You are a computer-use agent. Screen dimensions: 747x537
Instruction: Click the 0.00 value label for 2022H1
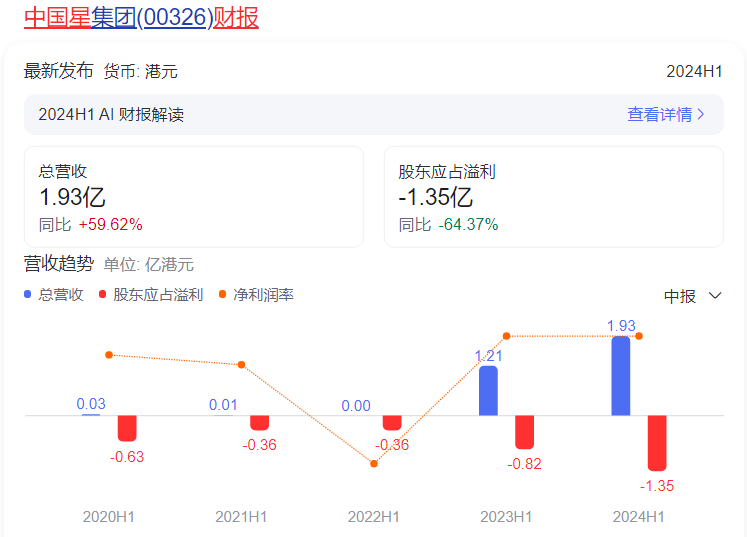(356, 406)
